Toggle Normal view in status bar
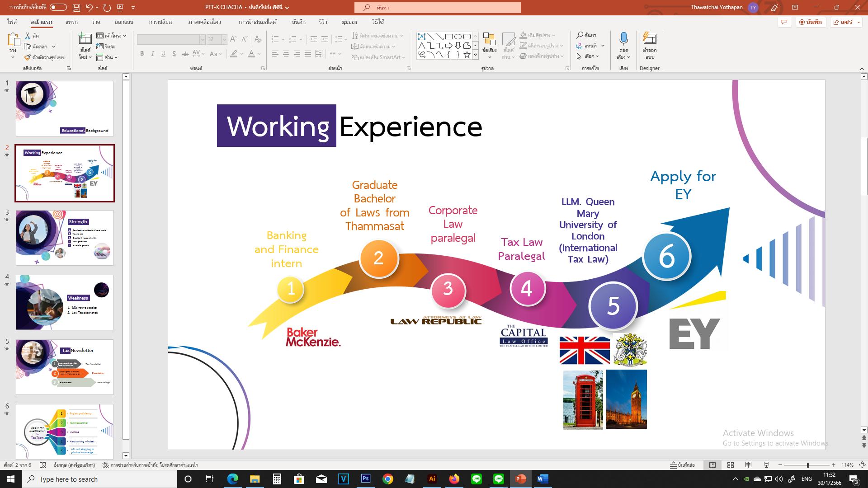 [x=712, y=465]
